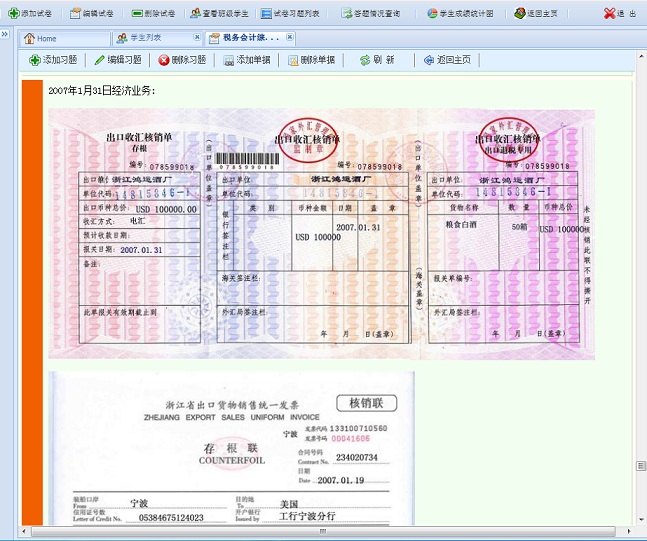Click 粮食白酒 goods name cell
647x541 pixels.
461,224
